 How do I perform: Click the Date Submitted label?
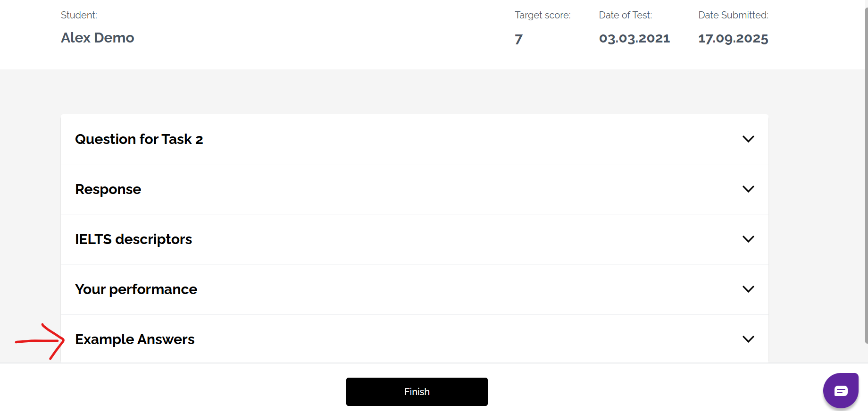(733, 15)
